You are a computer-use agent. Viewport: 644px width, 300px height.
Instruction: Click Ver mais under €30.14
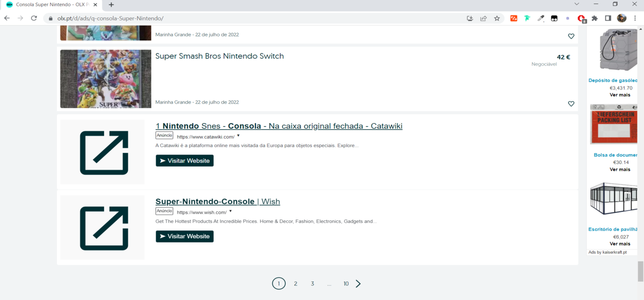[x=620, y=169]
